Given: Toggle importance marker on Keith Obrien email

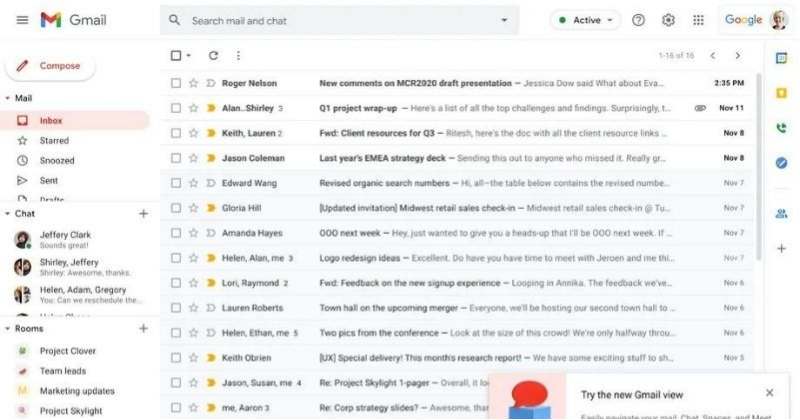Looking at the screenshot, I should (x=211, y=358).
